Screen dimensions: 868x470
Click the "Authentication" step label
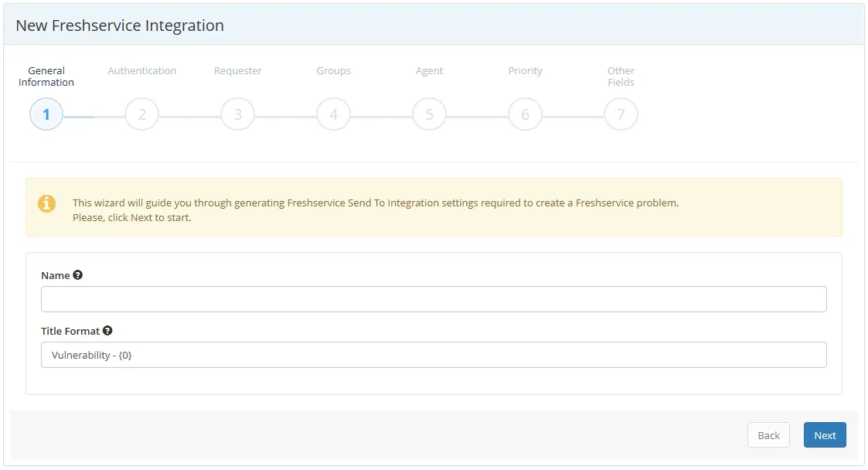[x=141, y=71]
